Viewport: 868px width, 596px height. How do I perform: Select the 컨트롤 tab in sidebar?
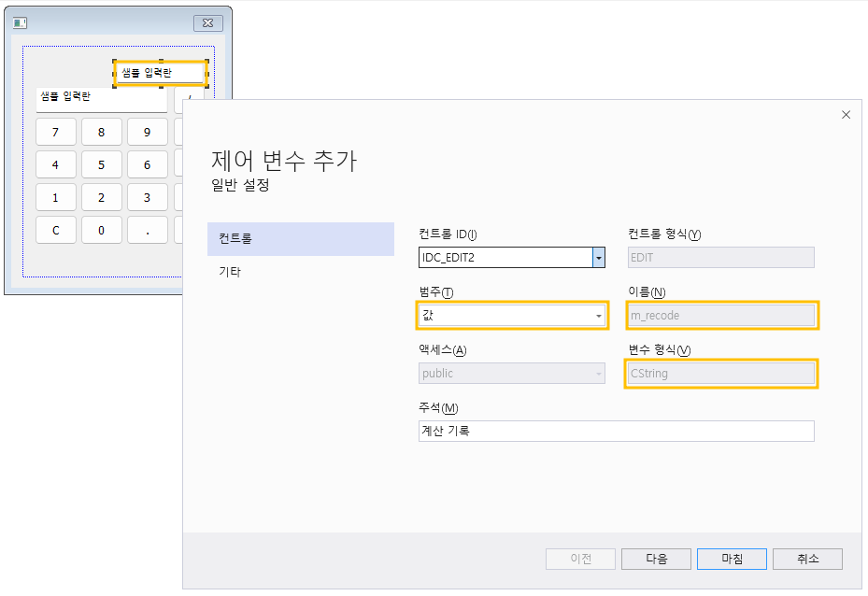[x=301, y=239]
